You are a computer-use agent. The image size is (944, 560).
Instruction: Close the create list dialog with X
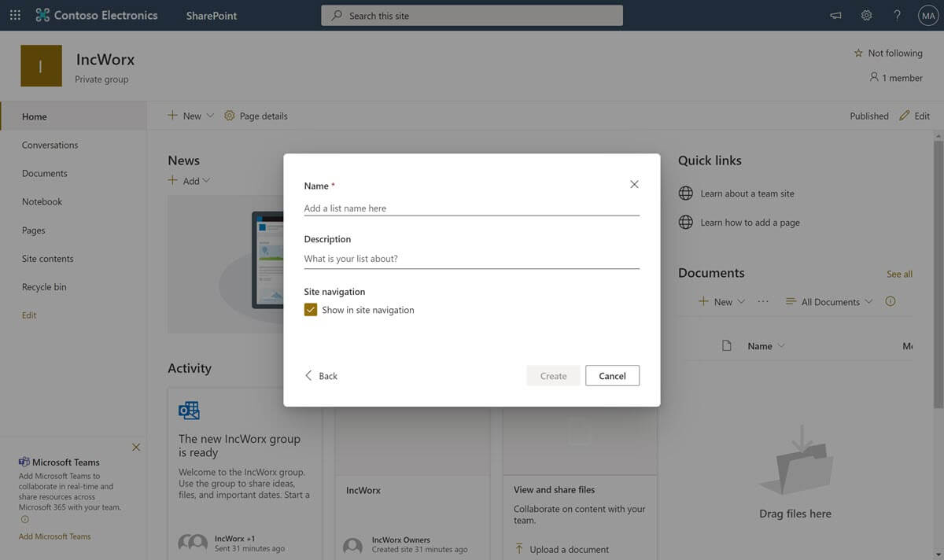[634, 184]
